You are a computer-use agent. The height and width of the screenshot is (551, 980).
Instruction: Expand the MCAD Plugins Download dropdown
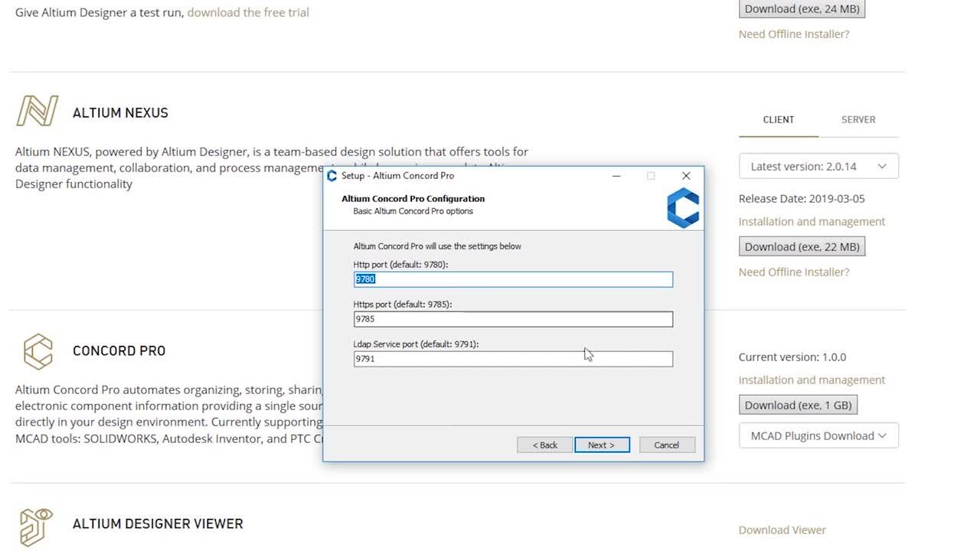[818, 435]
